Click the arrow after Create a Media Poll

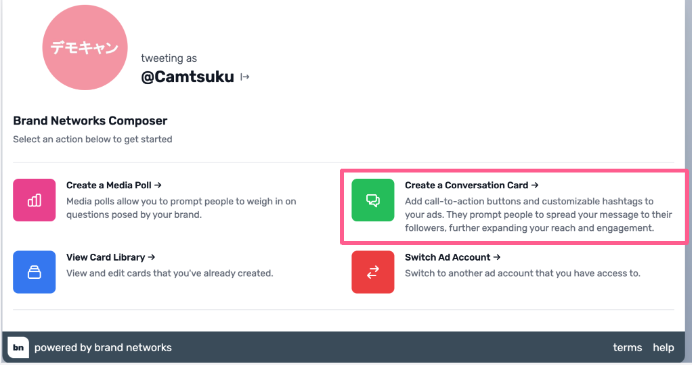pos(158,185)
